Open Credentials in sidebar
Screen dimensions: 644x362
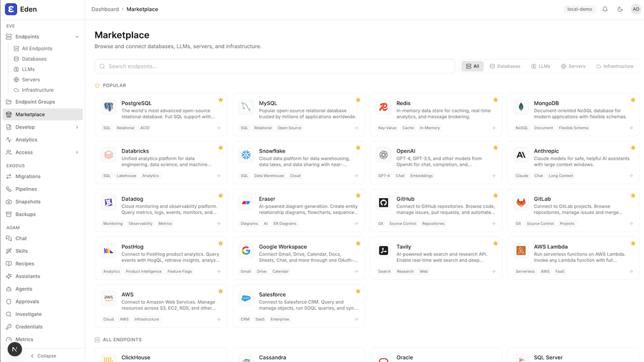[43, 327]
